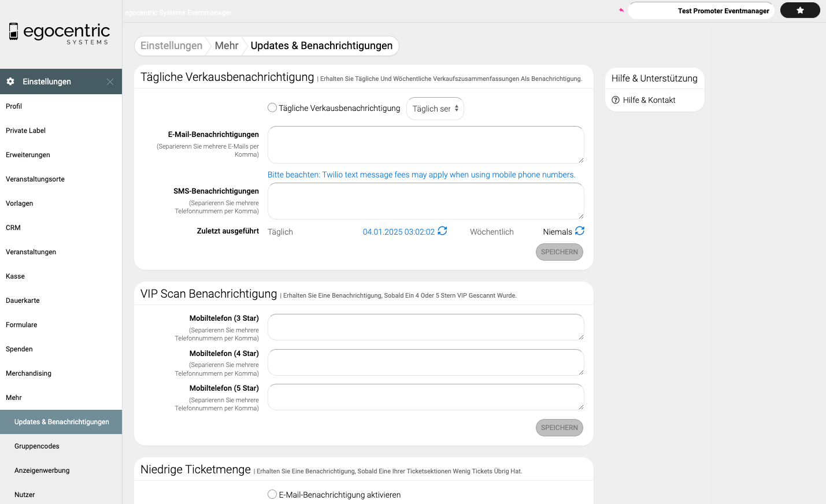This screenshot has width=826, height=504.
Task: Click the E-Mail-Benachrichtigungen text area
Action: [x=425, y=144]
